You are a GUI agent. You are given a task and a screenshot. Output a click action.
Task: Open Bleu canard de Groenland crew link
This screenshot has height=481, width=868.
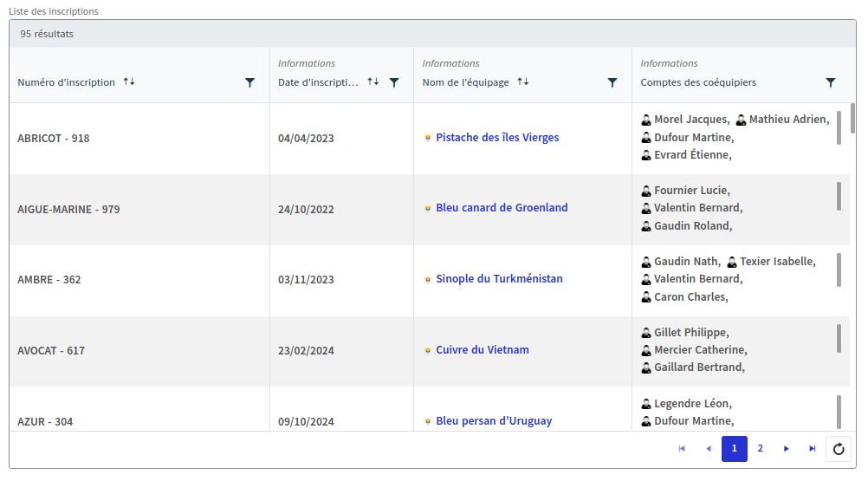[502, 207]
